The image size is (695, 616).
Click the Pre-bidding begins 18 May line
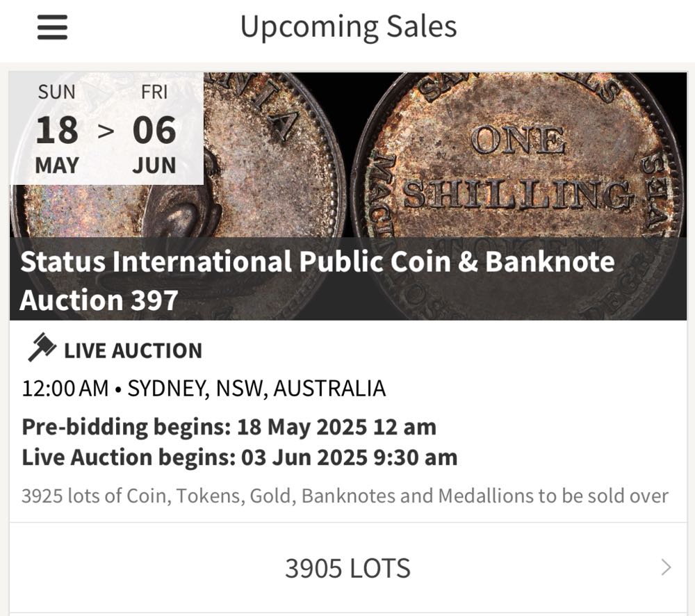coord(229,426)
